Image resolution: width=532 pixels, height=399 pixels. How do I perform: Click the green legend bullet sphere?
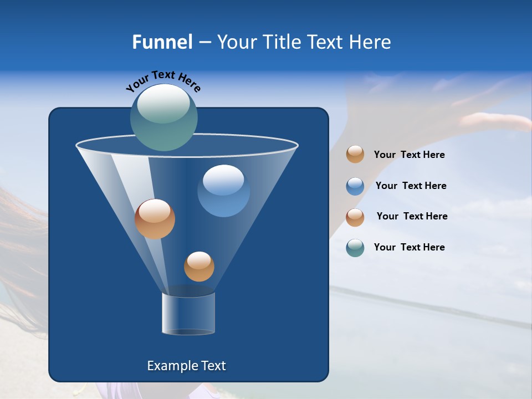click(355, 247)
